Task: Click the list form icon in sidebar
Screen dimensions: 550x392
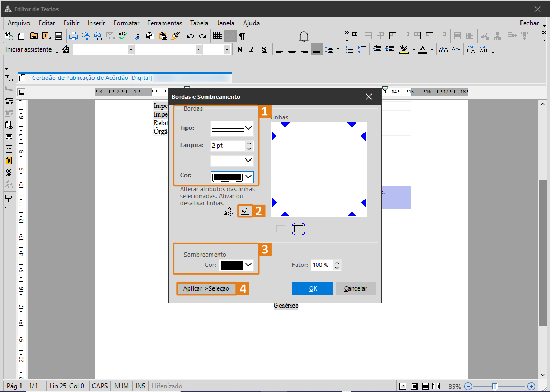Action: 9,149
